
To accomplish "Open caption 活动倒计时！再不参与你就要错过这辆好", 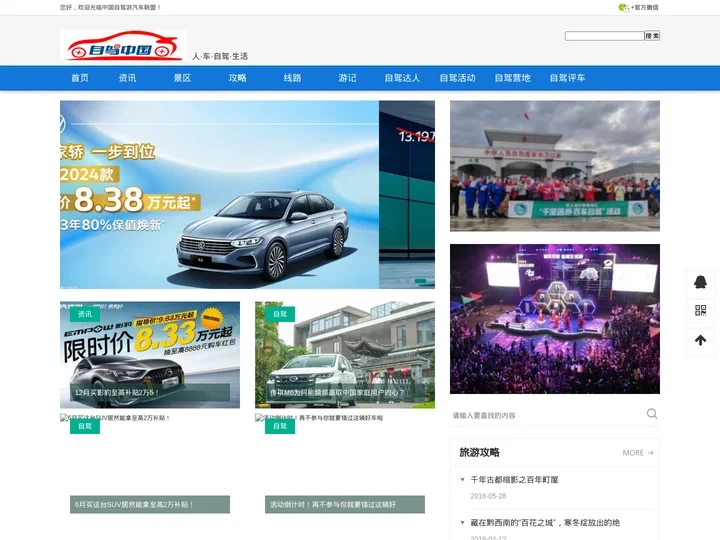I will (345, 504).
